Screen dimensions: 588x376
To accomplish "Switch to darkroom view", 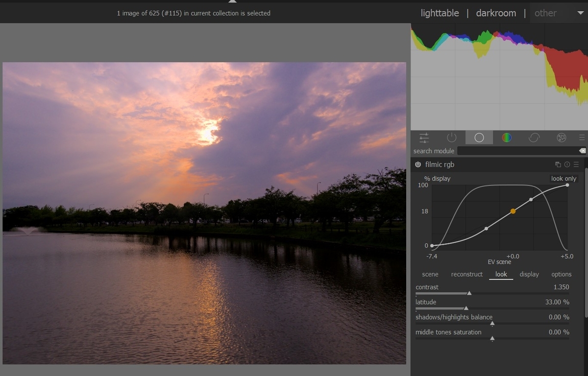I will [496, 13].
